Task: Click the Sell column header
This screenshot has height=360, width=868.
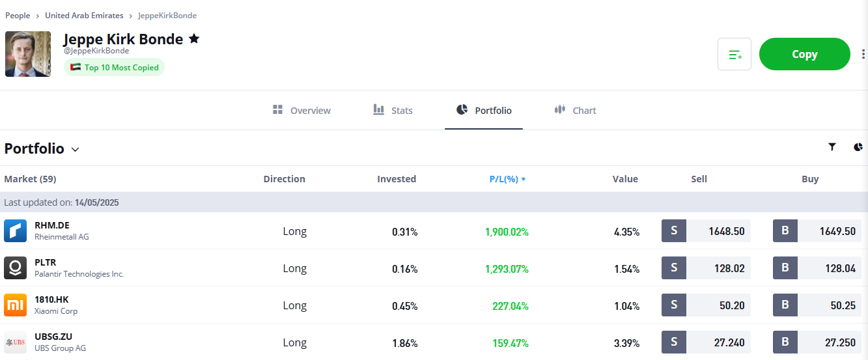Action: [699, 179]
